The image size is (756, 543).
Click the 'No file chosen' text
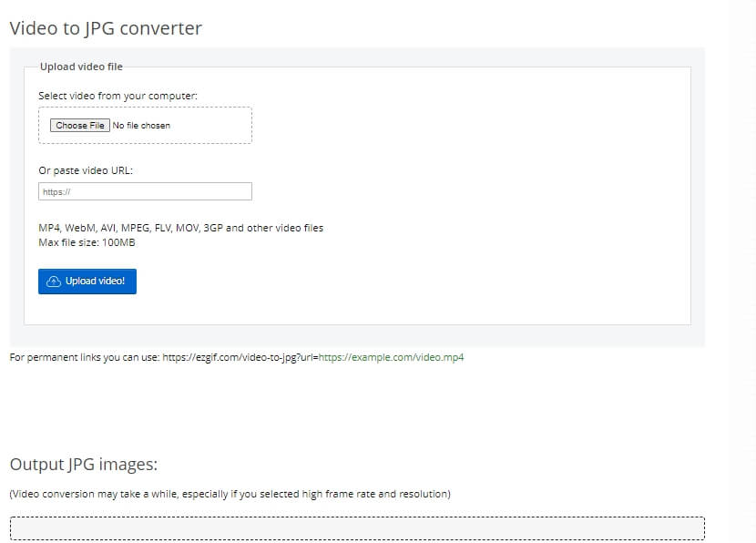pyautogui.click(x=141, y=126)
